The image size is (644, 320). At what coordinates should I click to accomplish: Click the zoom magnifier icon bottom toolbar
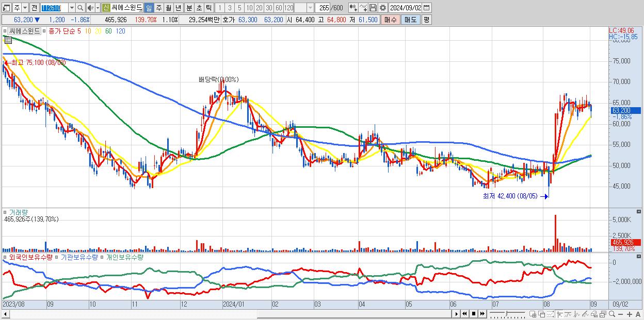(612, 314)
